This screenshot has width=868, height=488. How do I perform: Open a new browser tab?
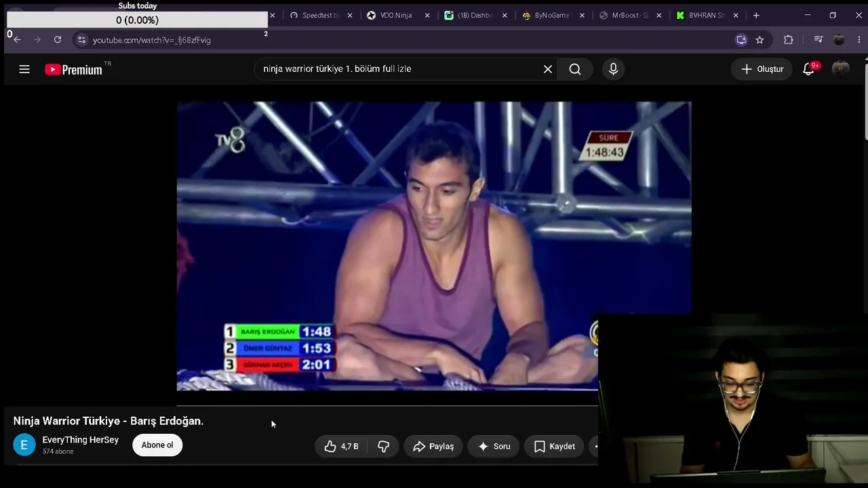[756, 16]
